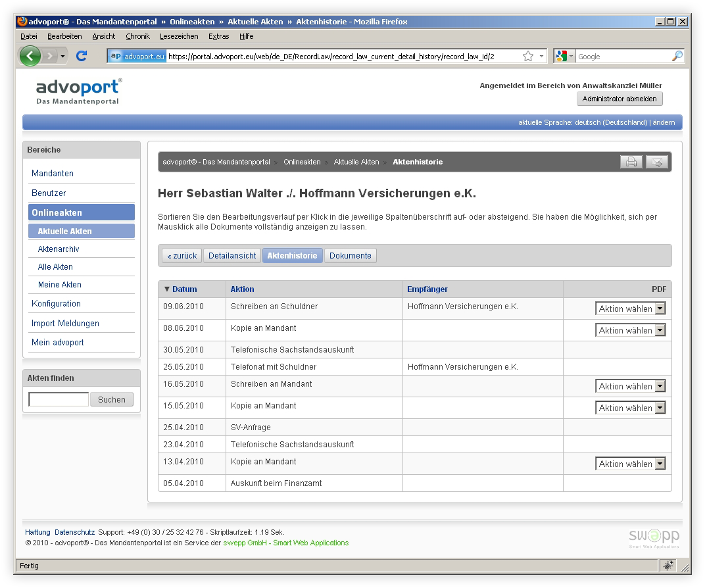The width and height of the screenshot is (705, 588).
Task: Click Onlineakten in the breadcrumb
Action: pyautogui.click(x=302, y=162)
